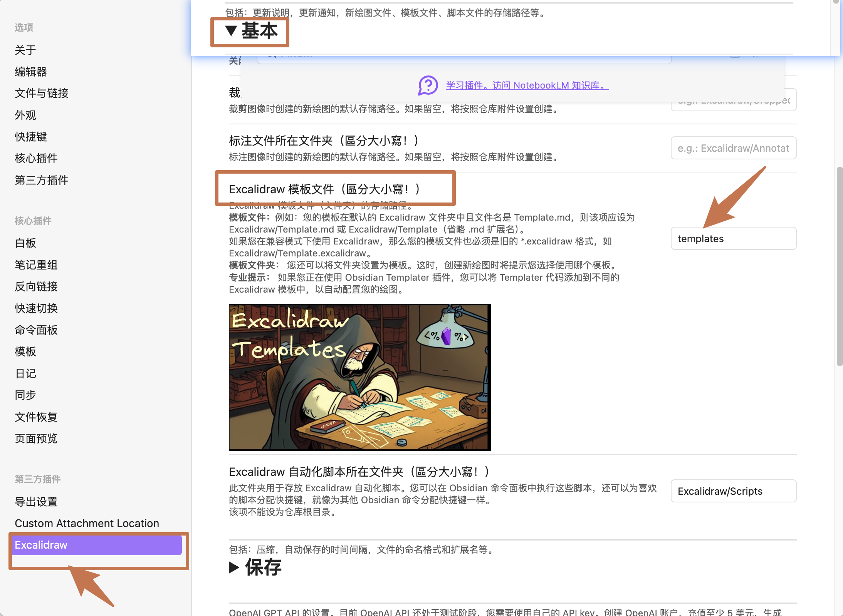Open the 导出设置 plugin settings
This screenshot has height=616, width=843.
(36, 502)
